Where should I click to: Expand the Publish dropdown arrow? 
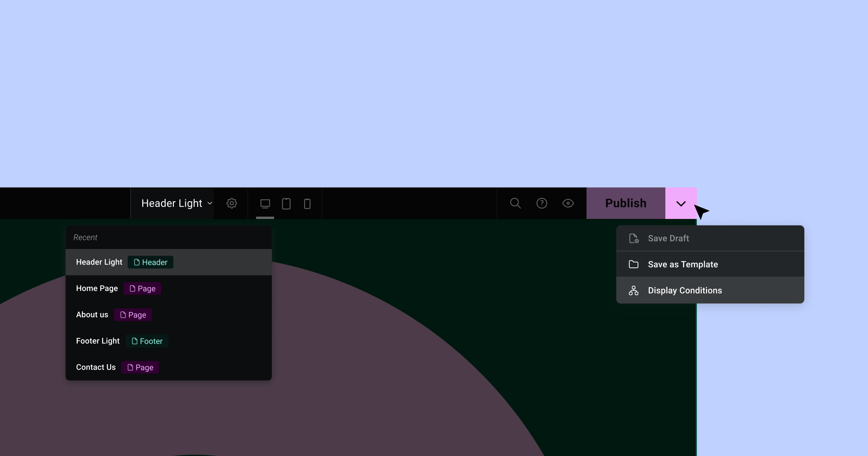tap(681, 203)
